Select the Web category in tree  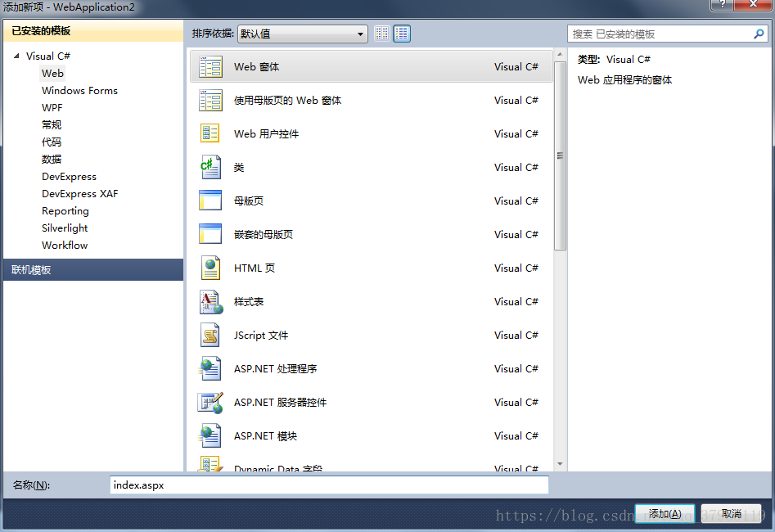click(x=52, y=73)
